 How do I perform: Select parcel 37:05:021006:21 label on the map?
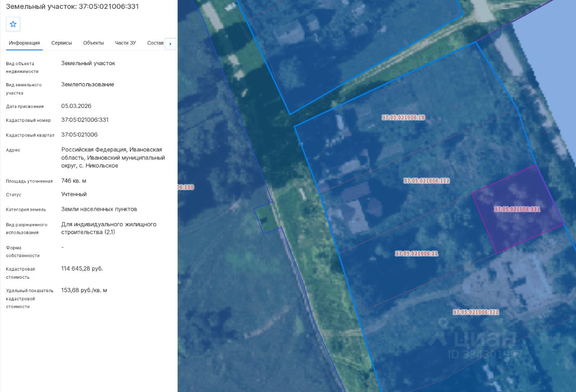tap(417, 254)
